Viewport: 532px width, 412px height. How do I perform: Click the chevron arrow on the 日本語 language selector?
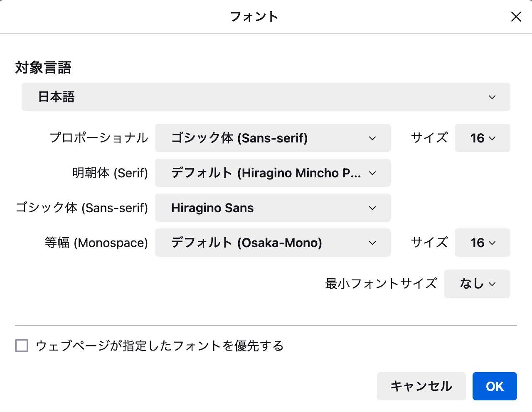(x=492, y=97)
